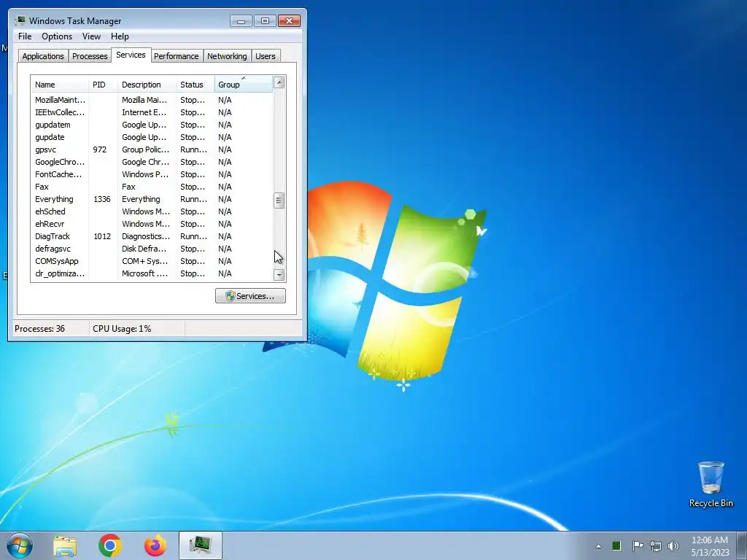Switch to the Performance tab
The height and width of the screenshot is (560, 747).
pos(176,56)
